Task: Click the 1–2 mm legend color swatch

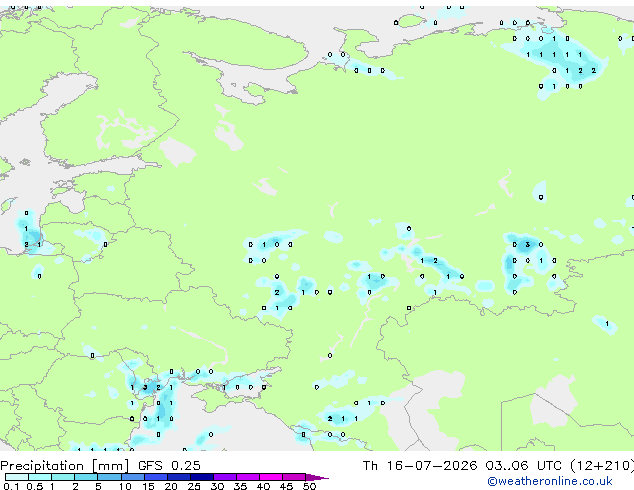Action: click(63, 477)
